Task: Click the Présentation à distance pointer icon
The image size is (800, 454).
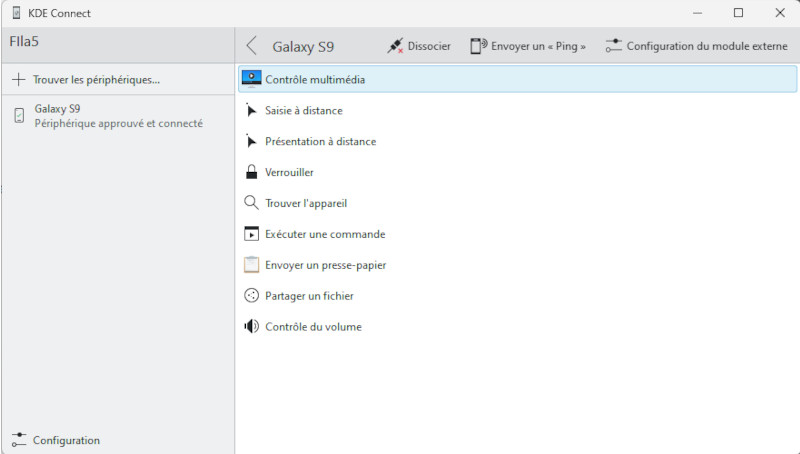Action: (251, 141)
